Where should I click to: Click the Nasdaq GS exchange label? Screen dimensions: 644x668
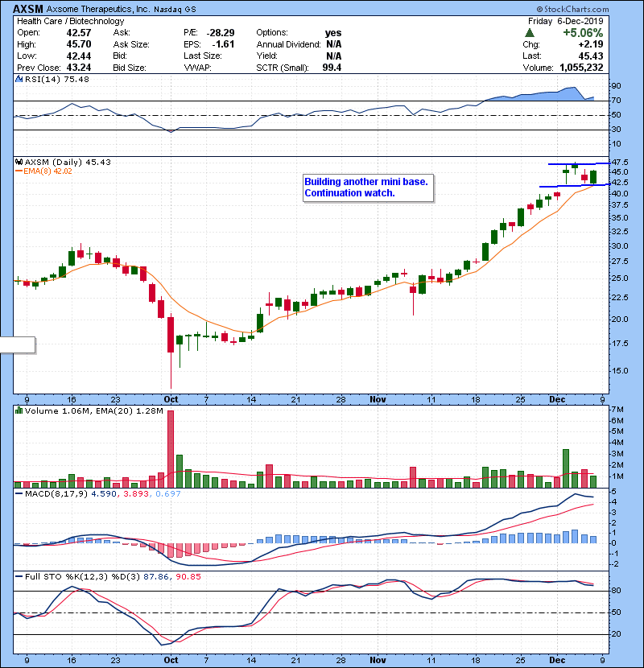[175, 10]
